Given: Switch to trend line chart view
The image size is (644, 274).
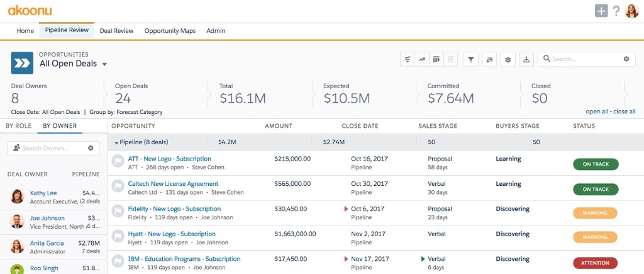Looking at the screenshot, I should [x=422, y=59].
